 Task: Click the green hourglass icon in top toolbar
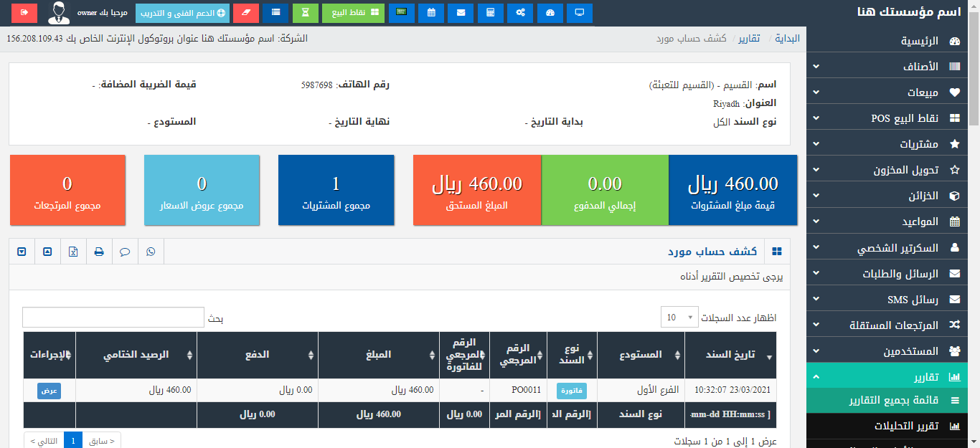tap(306, 12)
